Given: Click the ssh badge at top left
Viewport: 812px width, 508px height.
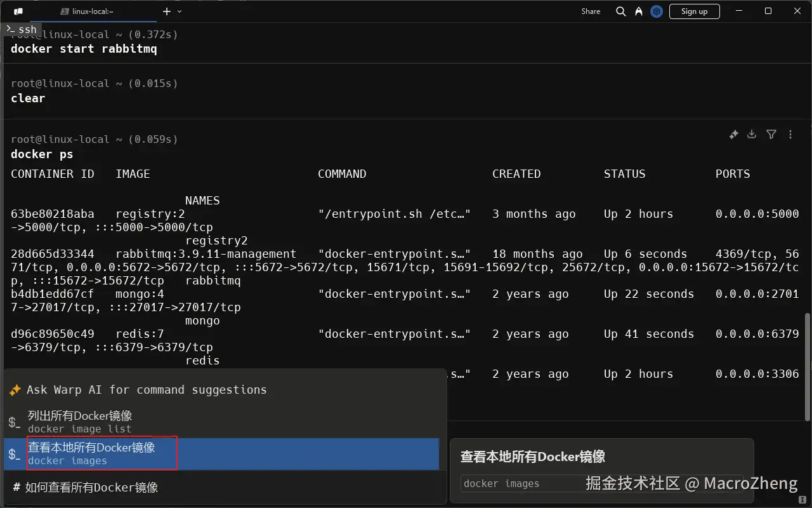Looking at the screenshot, I should pyautogui.click(x=21, y=29).
